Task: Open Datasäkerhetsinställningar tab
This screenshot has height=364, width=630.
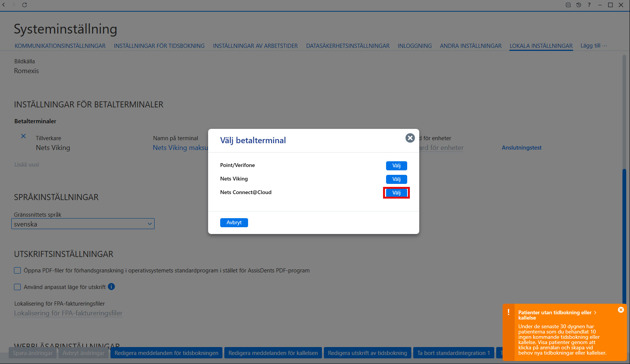Action: point(348,46)
